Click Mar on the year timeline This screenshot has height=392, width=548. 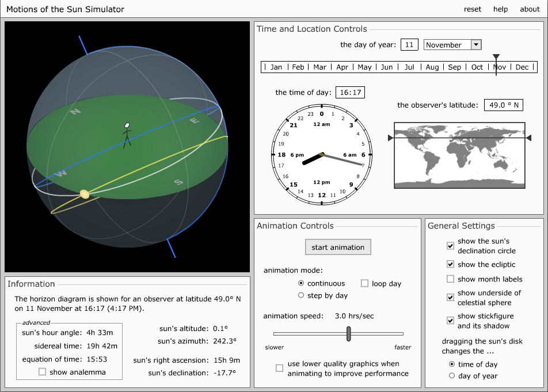320,67
